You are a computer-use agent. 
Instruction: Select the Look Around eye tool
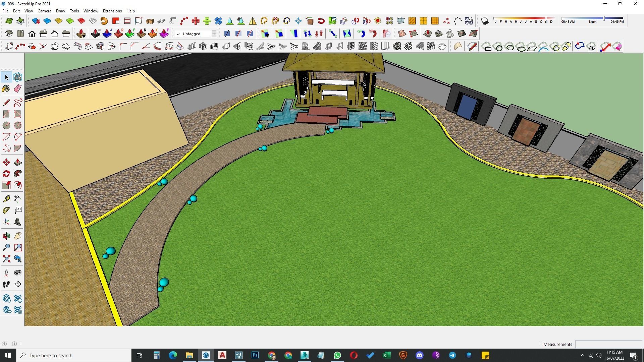18,273
